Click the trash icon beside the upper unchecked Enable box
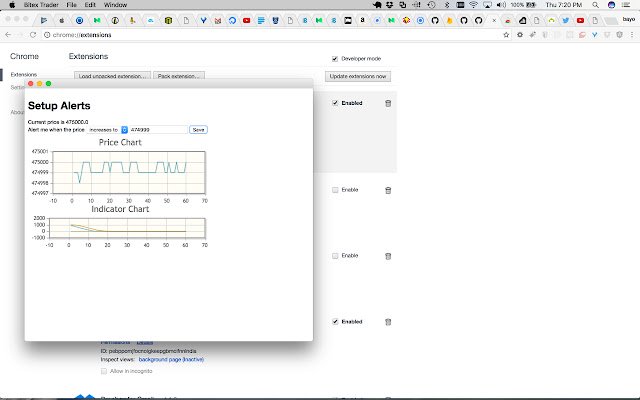The height and width of the screenshot is (400, 640). point(388,190)
